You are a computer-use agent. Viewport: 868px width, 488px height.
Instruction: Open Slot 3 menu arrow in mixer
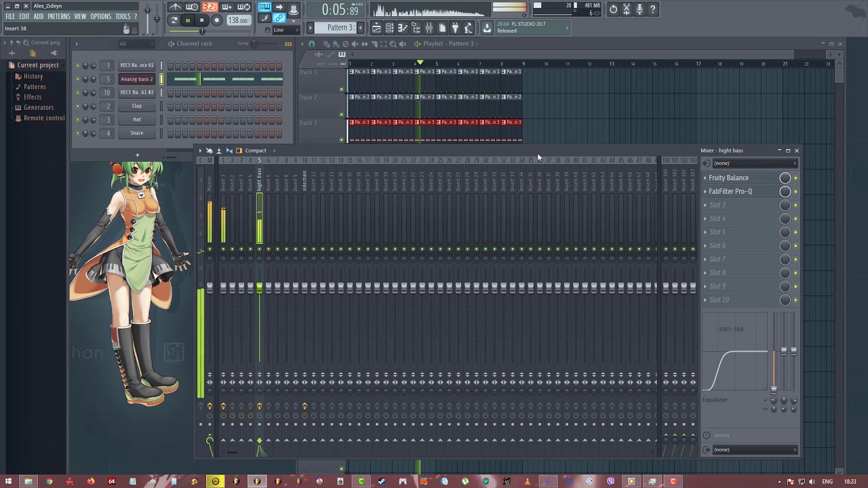point(705,205)
